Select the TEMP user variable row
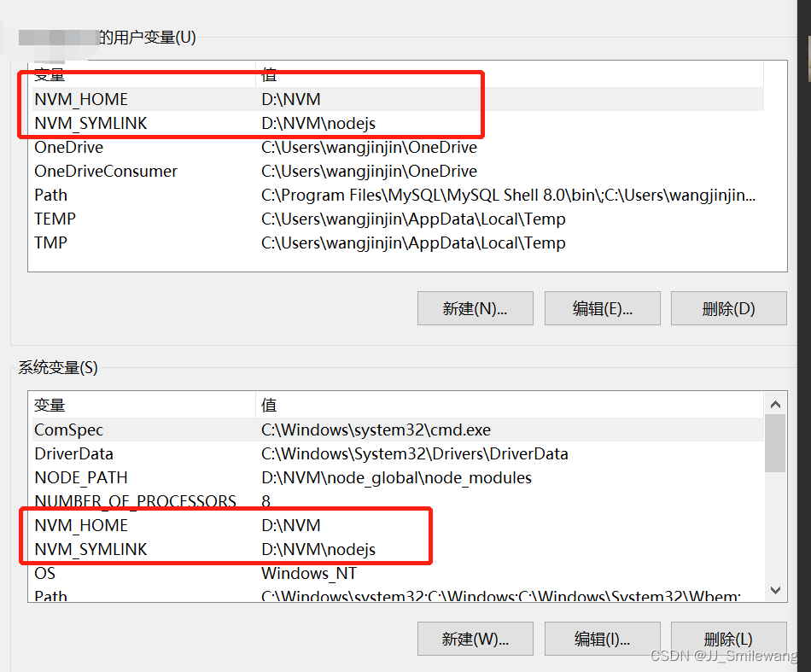This screenshot has height=672, width=811. [55, 219]
